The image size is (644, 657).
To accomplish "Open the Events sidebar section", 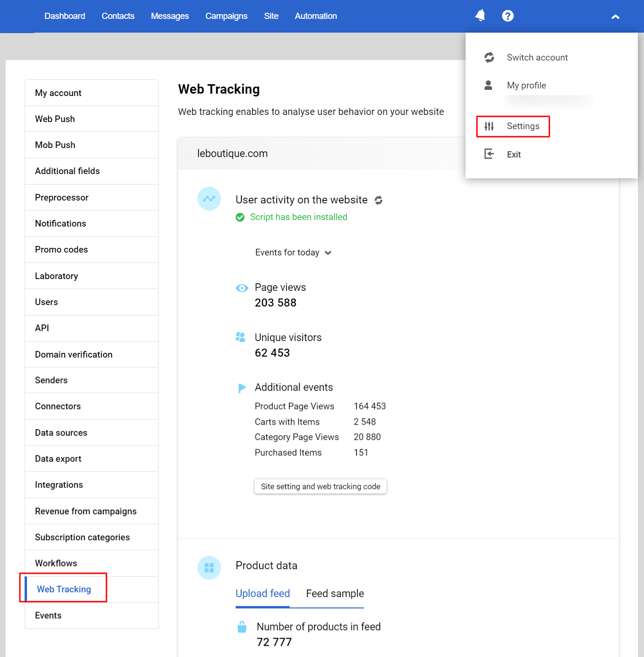I will point(92,615).
